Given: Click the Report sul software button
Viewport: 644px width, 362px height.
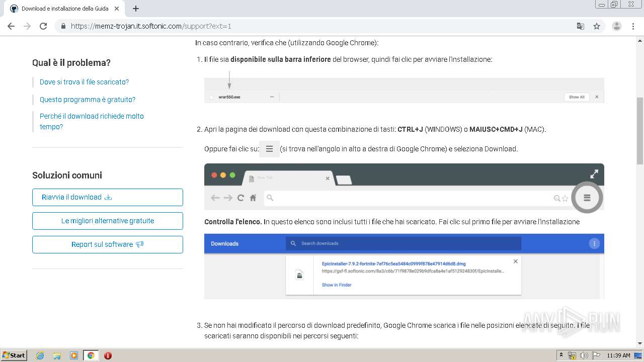Looking at the screenshot, I should click(x=108, y=244).
